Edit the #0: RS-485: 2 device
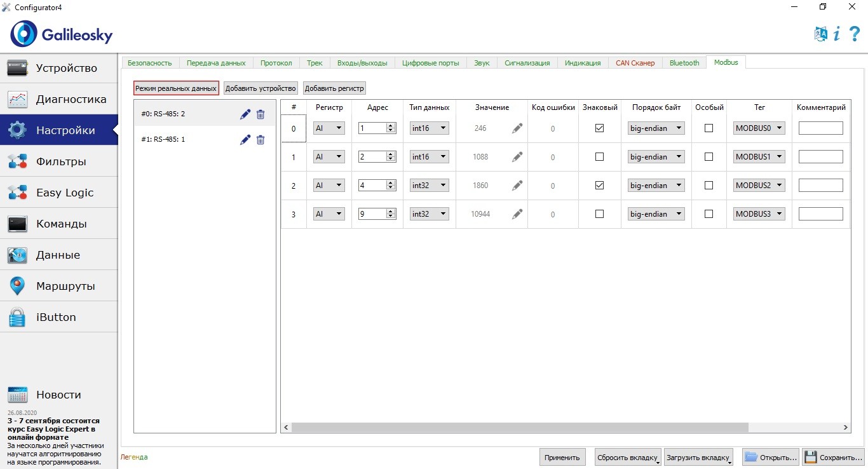 pos(245,114)
